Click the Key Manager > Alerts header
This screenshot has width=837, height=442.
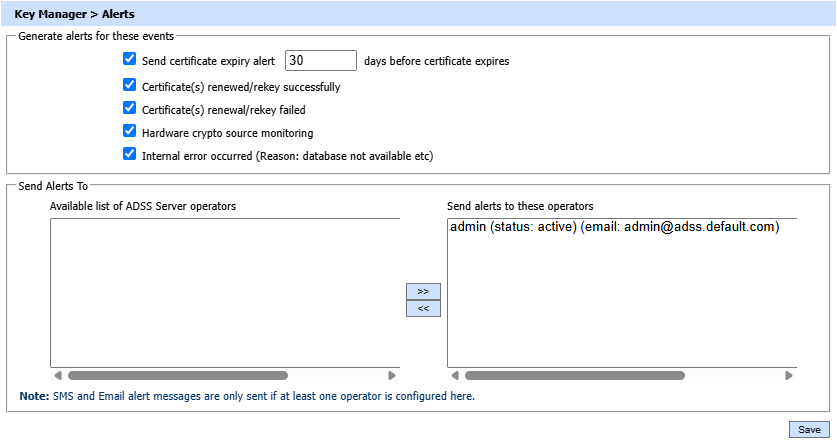point(75,14)
